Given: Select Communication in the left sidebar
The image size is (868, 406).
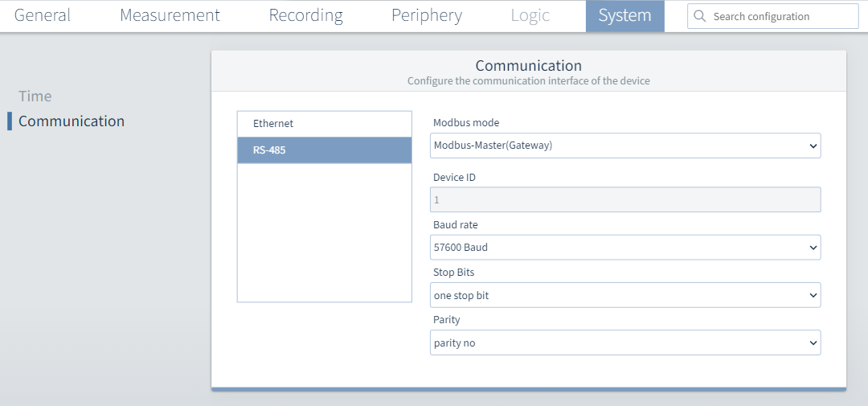Looking at the screenshot, I should pyautogui.click(x=72, y=121).
